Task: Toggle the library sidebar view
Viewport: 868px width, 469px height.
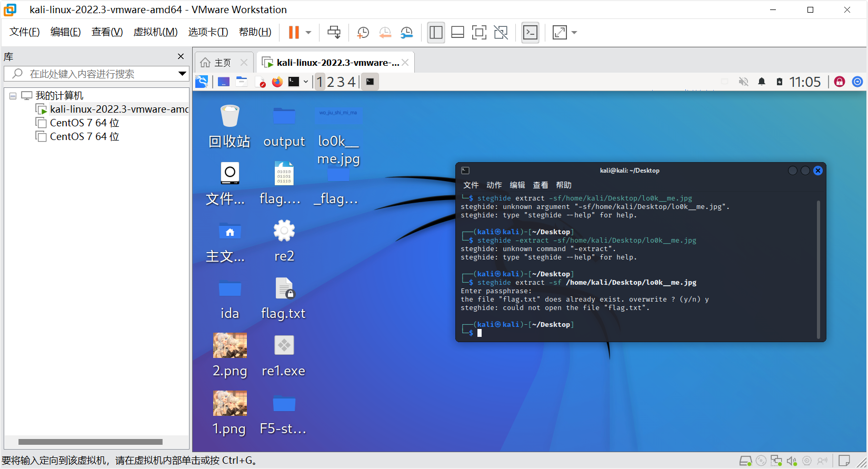Action: pyautogui.click(x=436, y=32)
